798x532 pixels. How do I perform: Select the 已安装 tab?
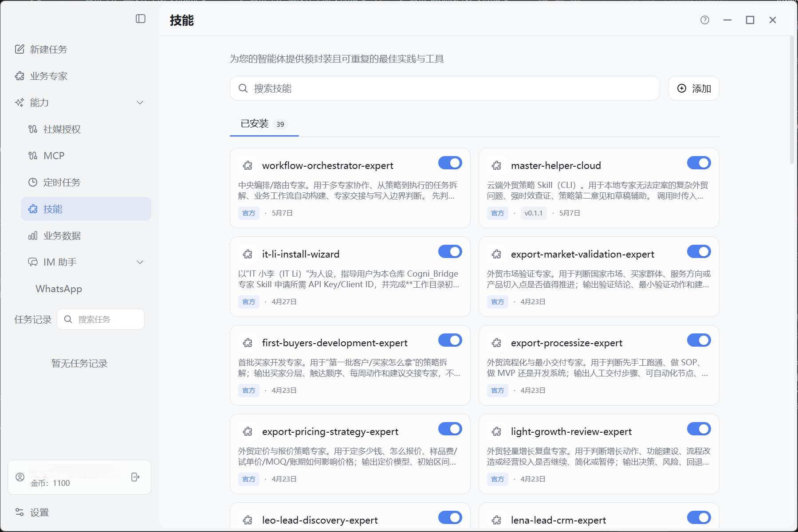(x=264, y=124)
